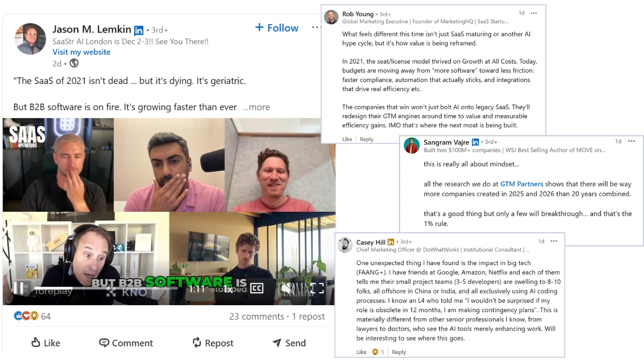Open Rob Young comment options menu
Screen dimensions: 644x362
click(x=534, y=13)
